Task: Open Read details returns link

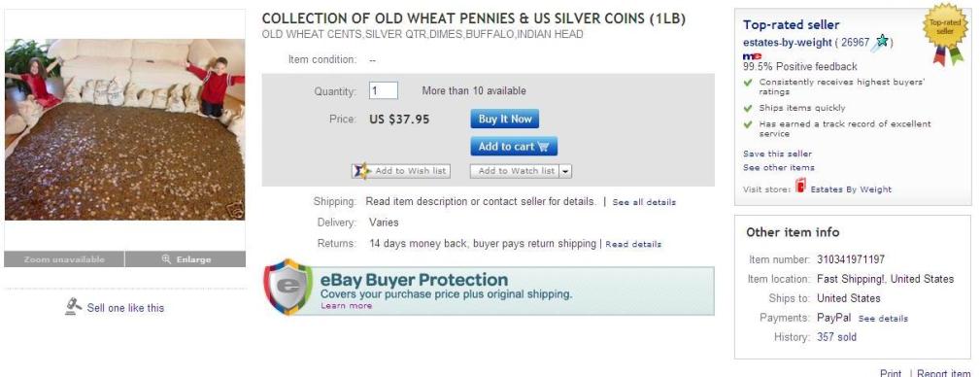Action: (x=633, y=245)
